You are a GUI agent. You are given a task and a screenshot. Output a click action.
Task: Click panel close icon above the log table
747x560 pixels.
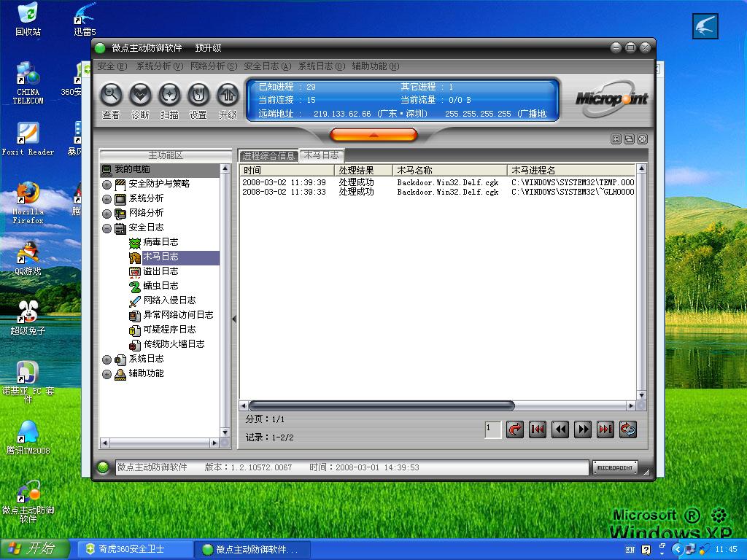tap(642, 139)
